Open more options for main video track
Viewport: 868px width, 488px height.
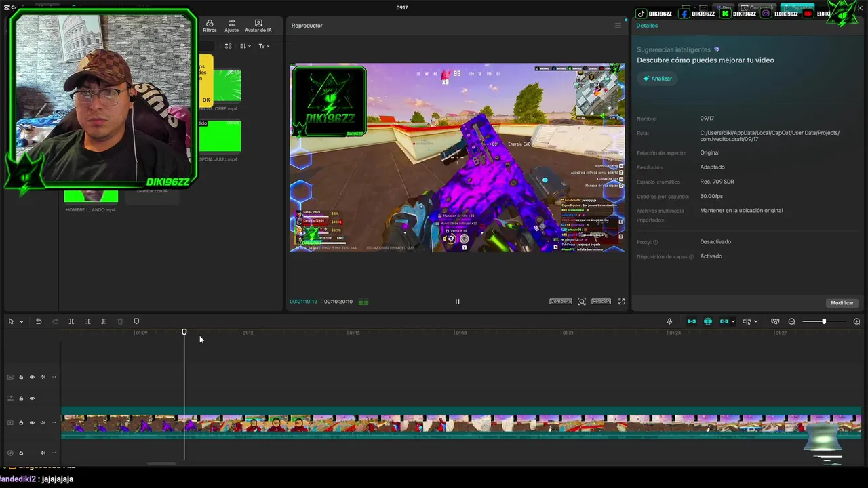point(54,422)
